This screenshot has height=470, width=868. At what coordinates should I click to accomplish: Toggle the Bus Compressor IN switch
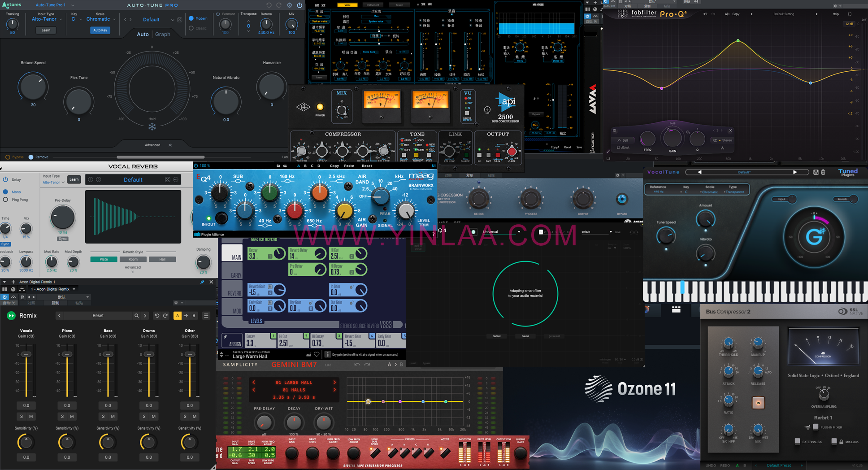(x=758, y=403)
